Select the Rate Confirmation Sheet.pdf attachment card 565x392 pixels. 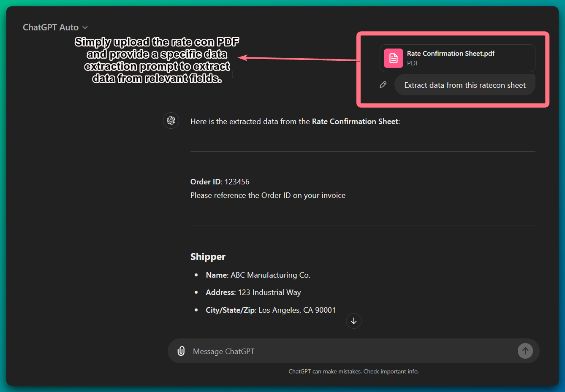pos(457,58)
